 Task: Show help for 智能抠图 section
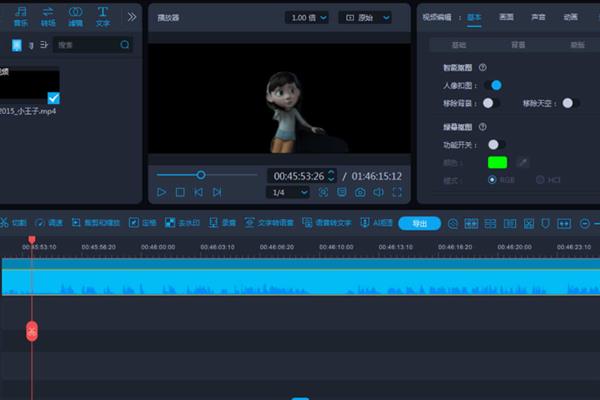tap(483, 67)
